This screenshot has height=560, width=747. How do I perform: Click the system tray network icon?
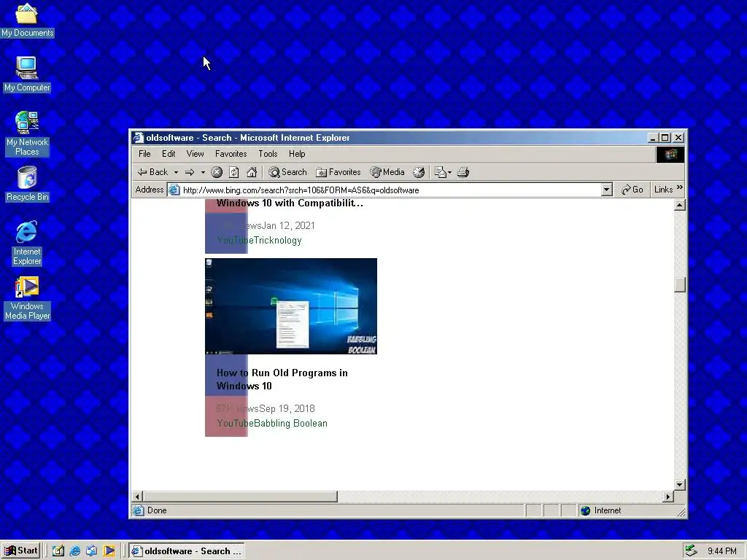[690, 551]
